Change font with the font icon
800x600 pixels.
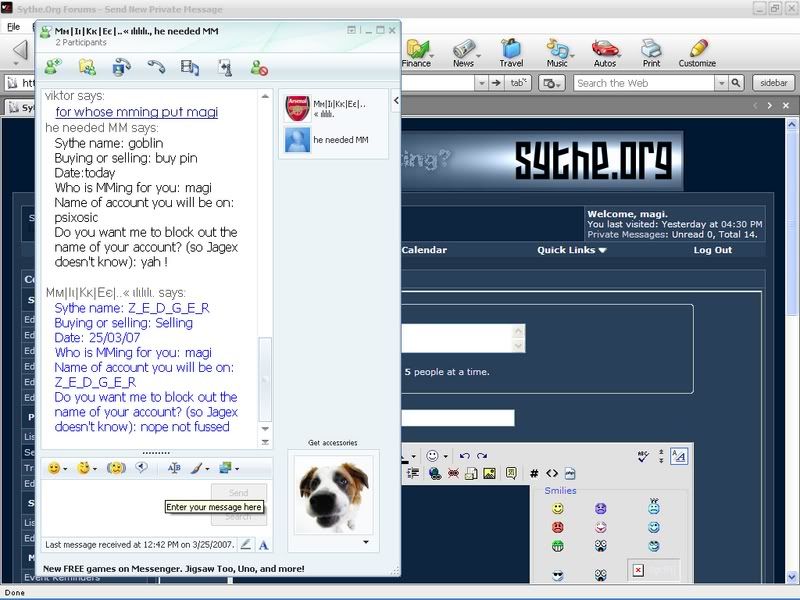174,467
